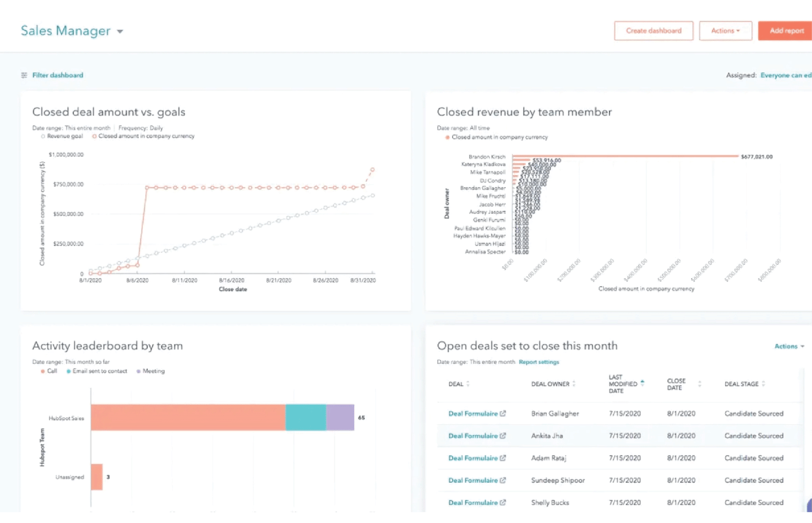Click the Create dashboard button
The width and height of the screenshot is (812, 523).
click(653, 30)
